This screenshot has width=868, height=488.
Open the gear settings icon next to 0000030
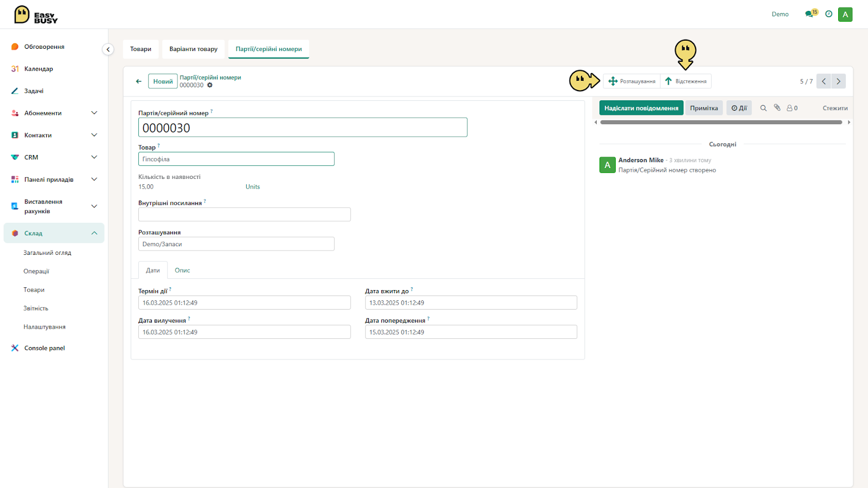(210, 85)
